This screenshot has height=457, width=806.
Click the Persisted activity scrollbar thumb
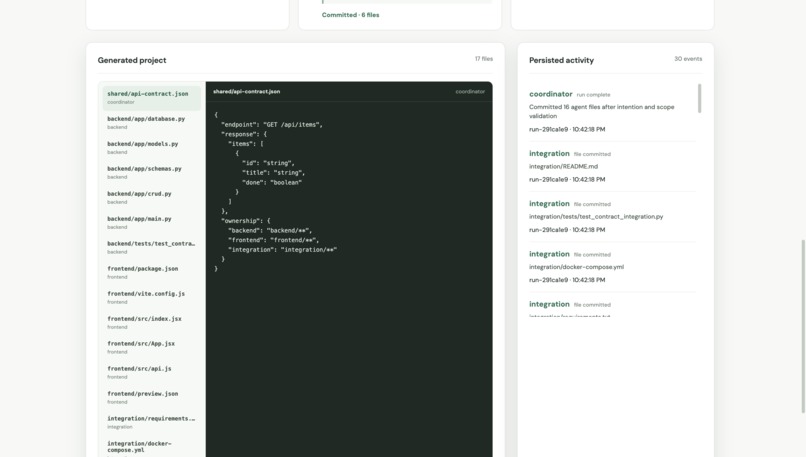699,98
